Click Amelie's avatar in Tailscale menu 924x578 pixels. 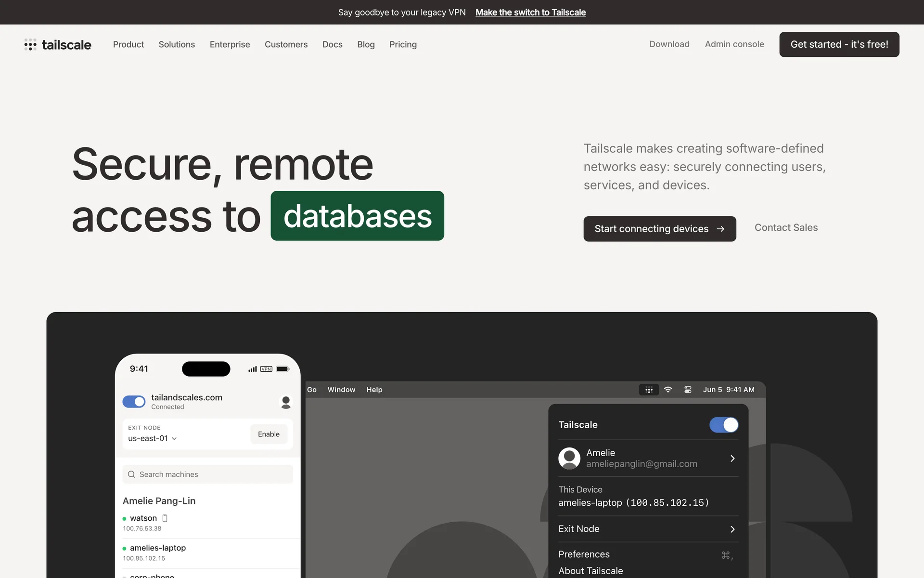tap(569, 458)
